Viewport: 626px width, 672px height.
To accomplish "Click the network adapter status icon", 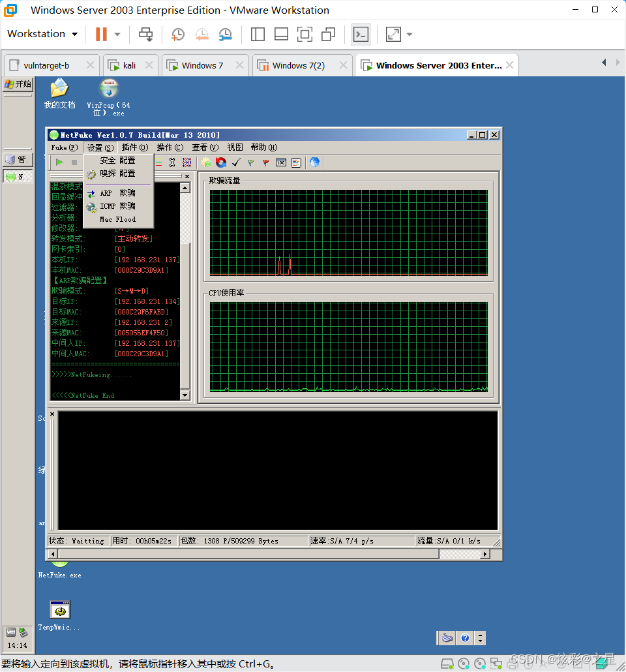I will 496,664.
